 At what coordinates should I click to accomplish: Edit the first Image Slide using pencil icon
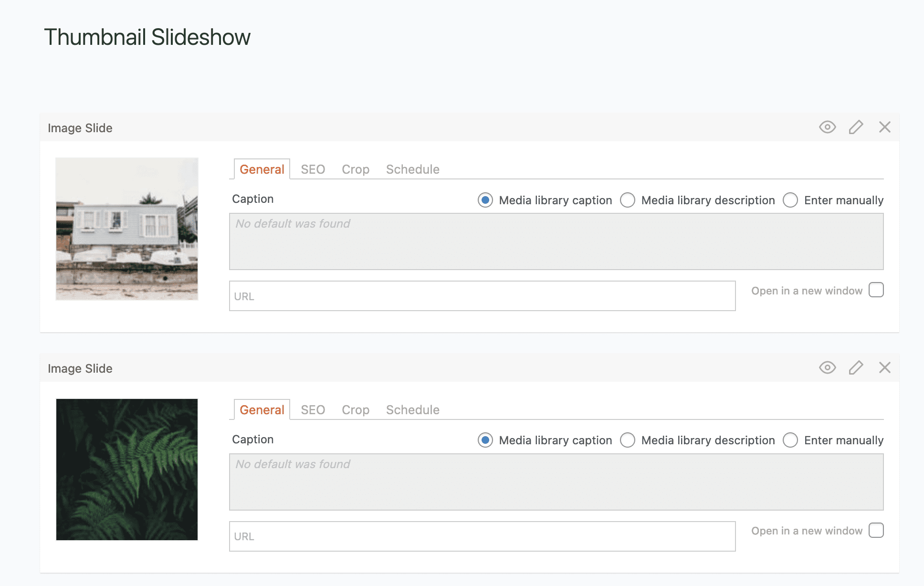856,127
